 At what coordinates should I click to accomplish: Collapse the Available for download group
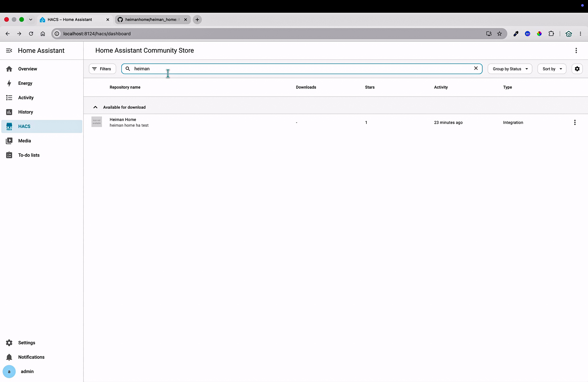point(95,107)
